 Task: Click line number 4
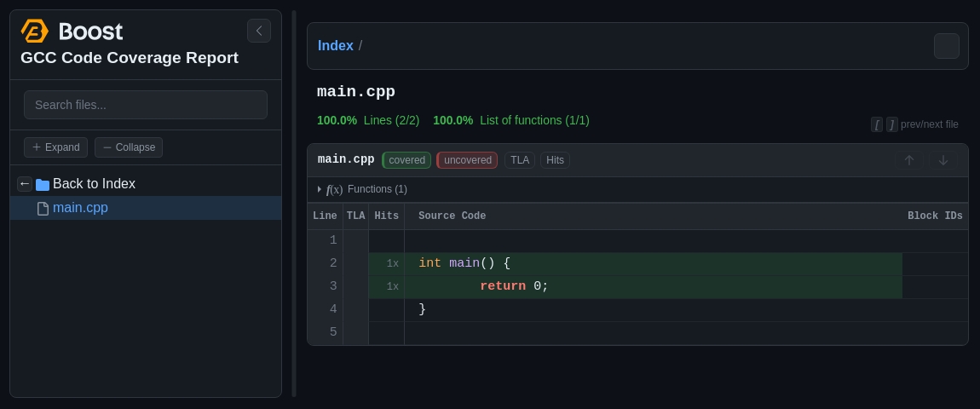pyautogui.click(x=333, y=309)
